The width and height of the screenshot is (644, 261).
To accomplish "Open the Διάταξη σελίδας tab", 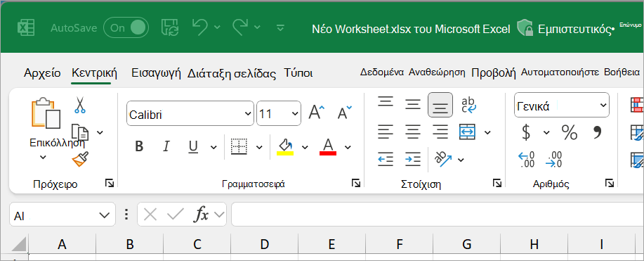I will click(x=232, y=74).
